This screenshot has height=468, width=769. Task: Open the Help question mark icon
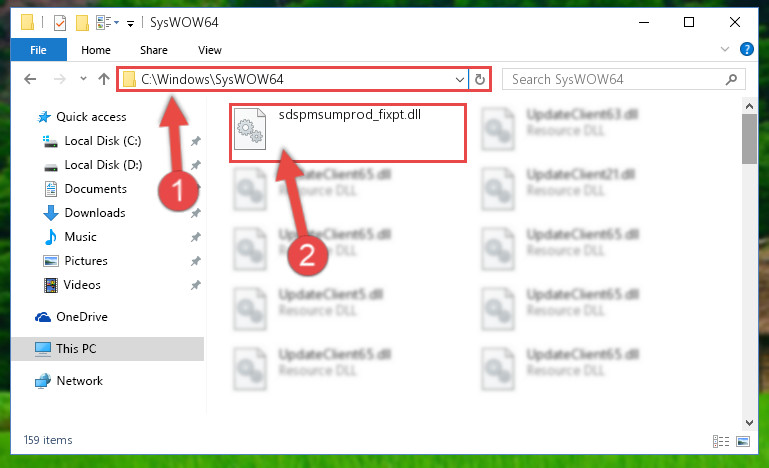[746, 49]
